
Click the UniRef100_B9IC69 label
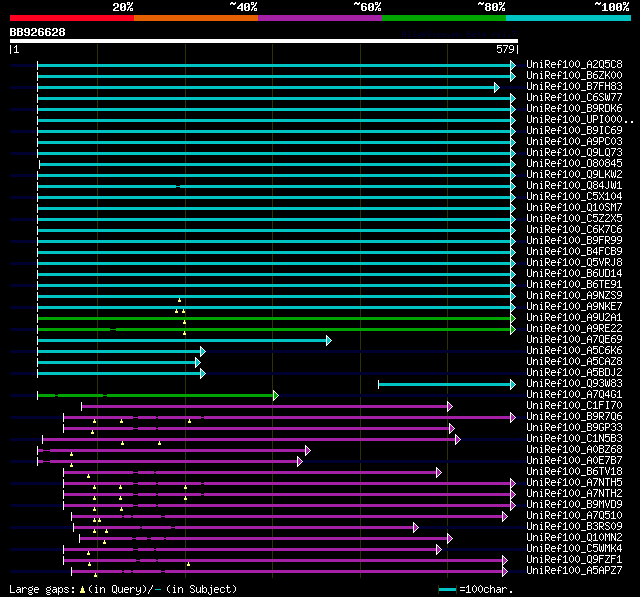pyautogui.click(x=574, y=131)
